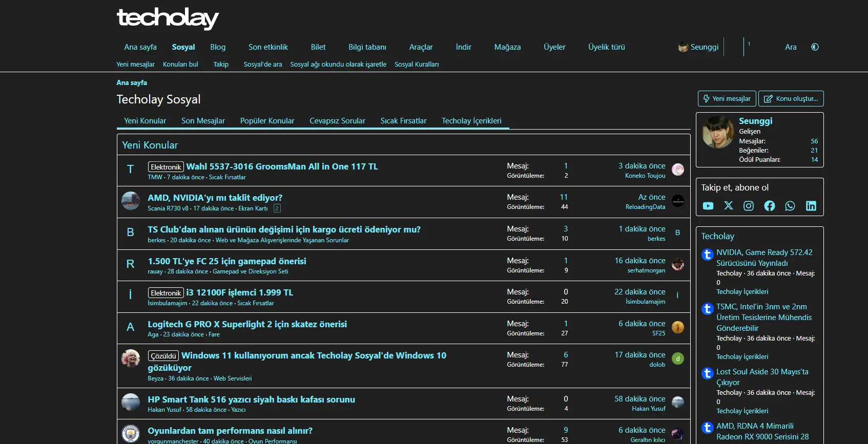868x444 pixels.
Task: Click the Konu oluştur... button
Action: click(791, 99)
